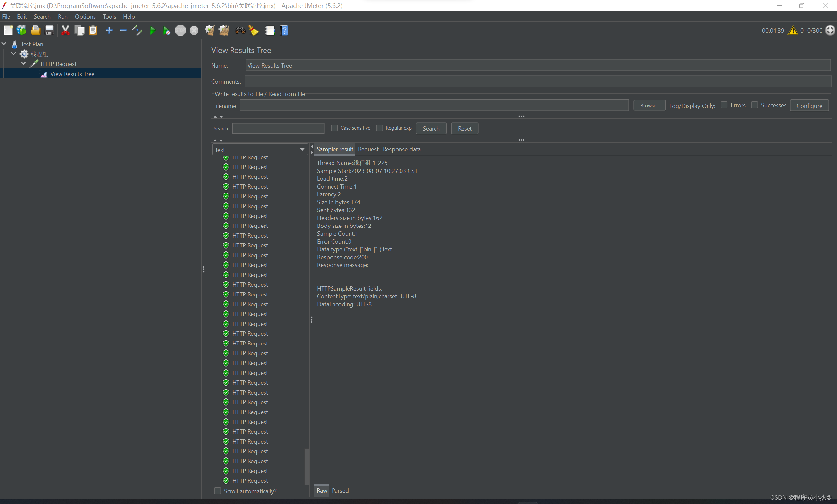Enable the Regular exp. checkbox
Screen dimensions: 837x504
click(380, 128)
